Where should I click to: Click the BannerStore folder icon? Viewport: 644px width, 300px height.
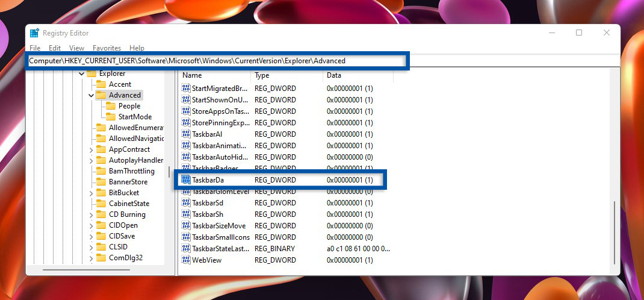[101, 182]
